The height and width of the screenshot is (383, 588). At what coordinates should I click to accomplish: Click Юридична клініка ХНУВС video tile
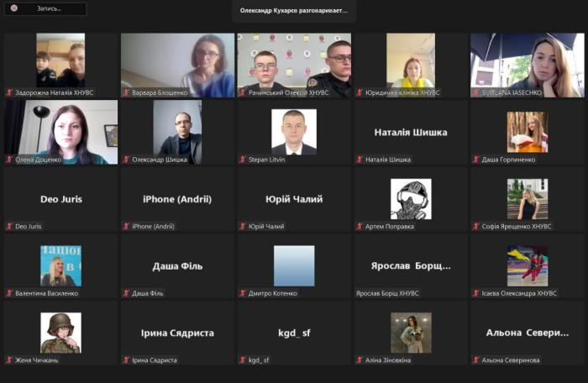[x=411, y=66]
